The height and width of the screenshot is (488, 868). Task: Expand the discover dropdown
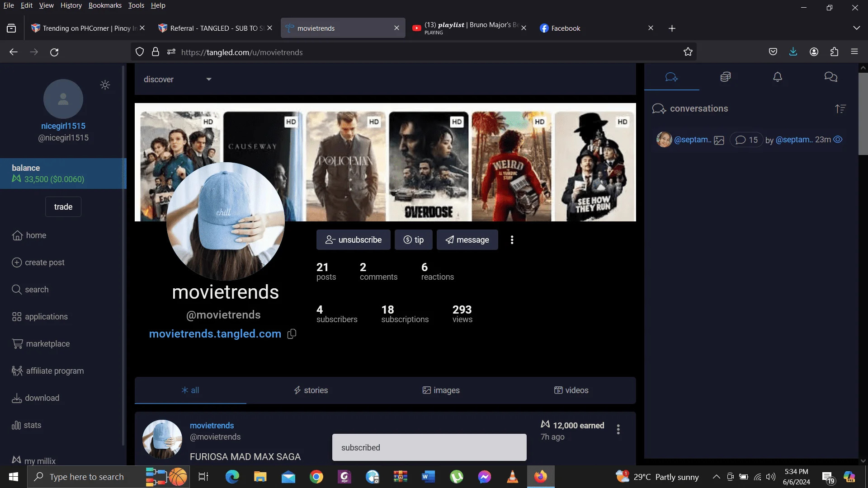(178, 80)
